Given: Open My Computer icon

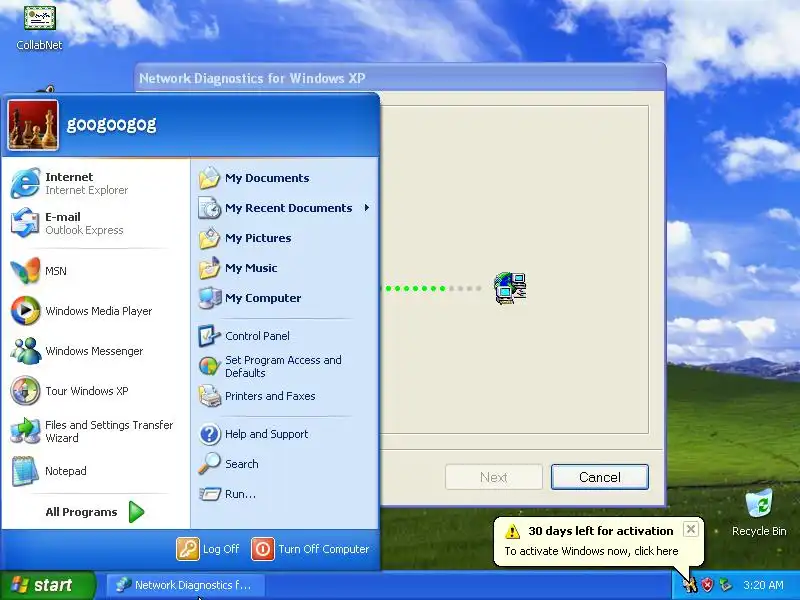Looking at the screenshot, I should (x=209, y=298).
